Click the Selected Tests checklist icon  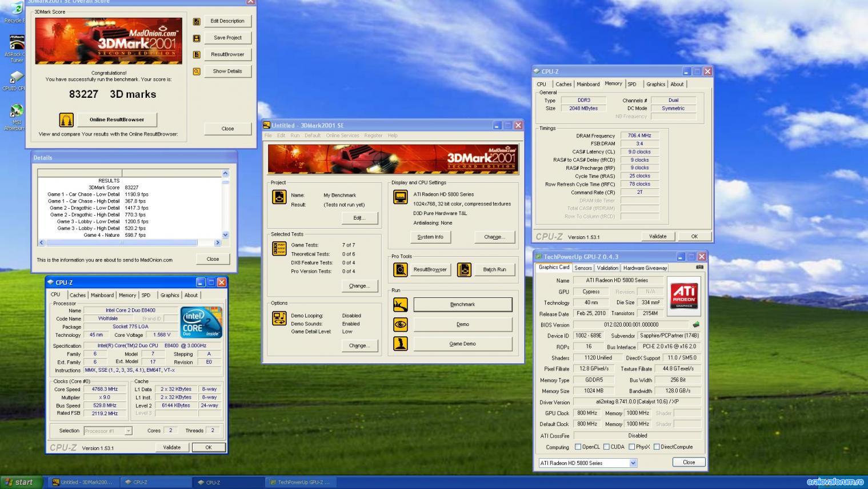click(279, 248)
